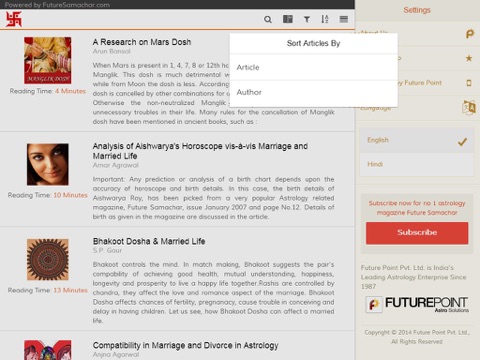Click the A-Z sort icon
480x360 pixels.
pos(325,19)
